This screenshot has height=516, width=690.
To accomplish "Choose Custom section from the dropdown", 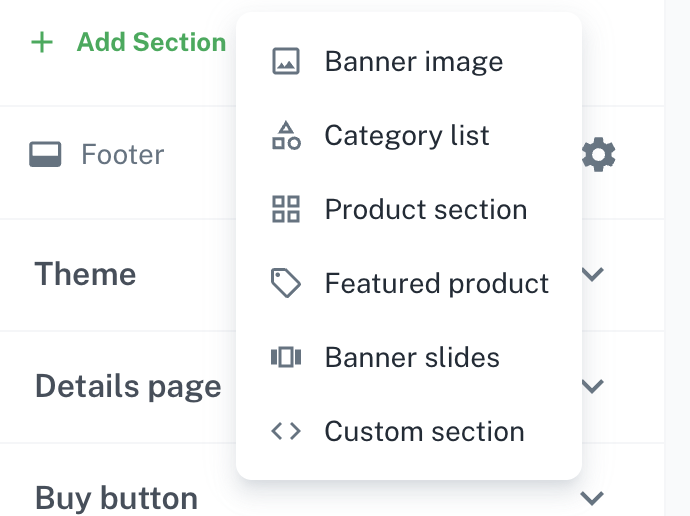I will [x=424, y=432].
